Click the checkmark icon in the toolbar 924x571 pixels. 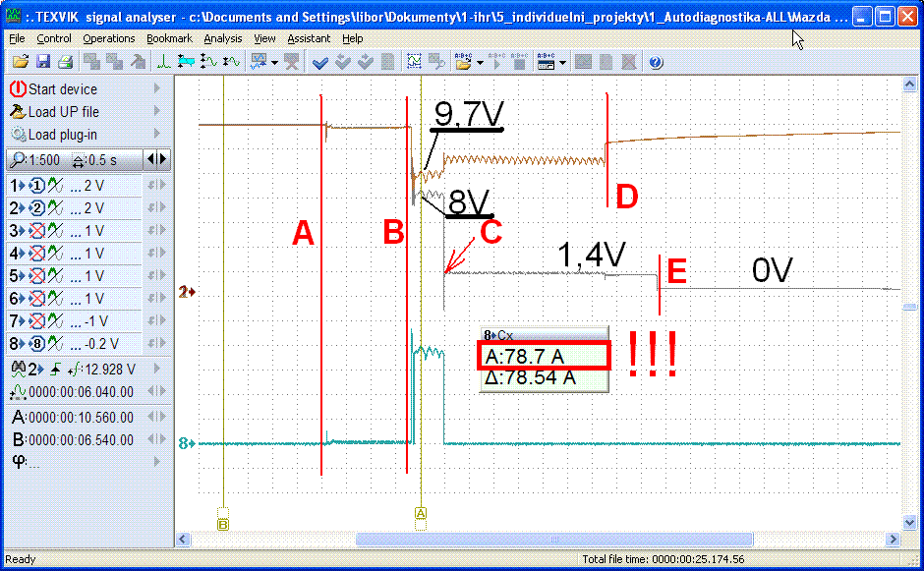point(320,62)
